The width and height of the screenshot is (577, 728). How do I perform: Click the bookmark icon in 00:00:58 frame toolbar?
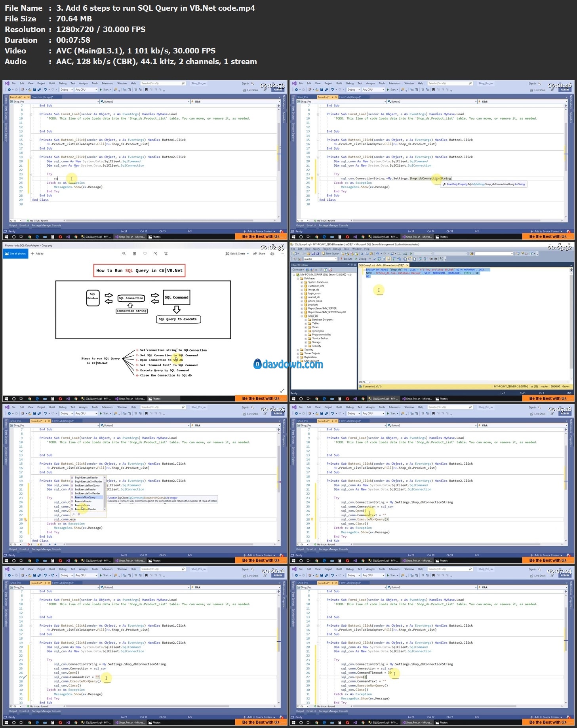[x=147, y=90]
